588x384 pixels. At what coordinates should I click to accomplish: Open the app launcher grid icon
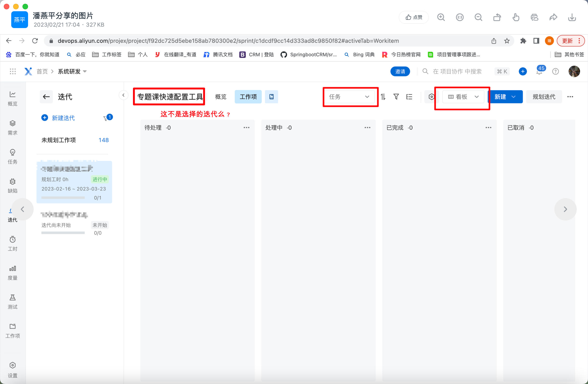click(13, 71)
